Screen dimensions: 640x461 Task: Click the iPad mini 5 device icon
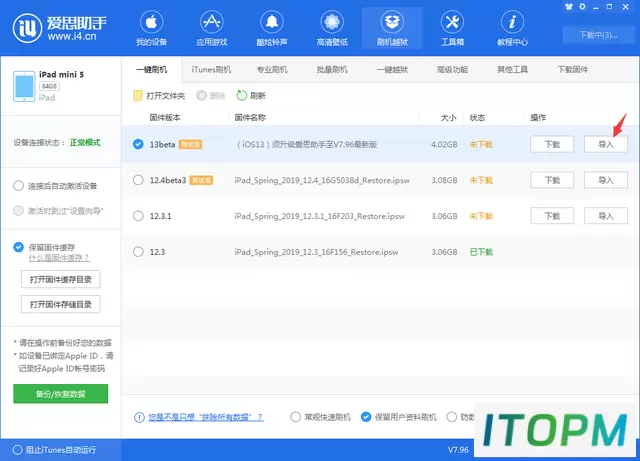(24, 87)
